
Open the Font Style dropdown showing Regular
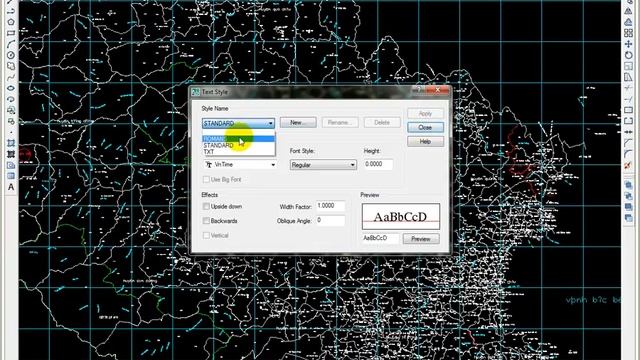pos(323,165)
